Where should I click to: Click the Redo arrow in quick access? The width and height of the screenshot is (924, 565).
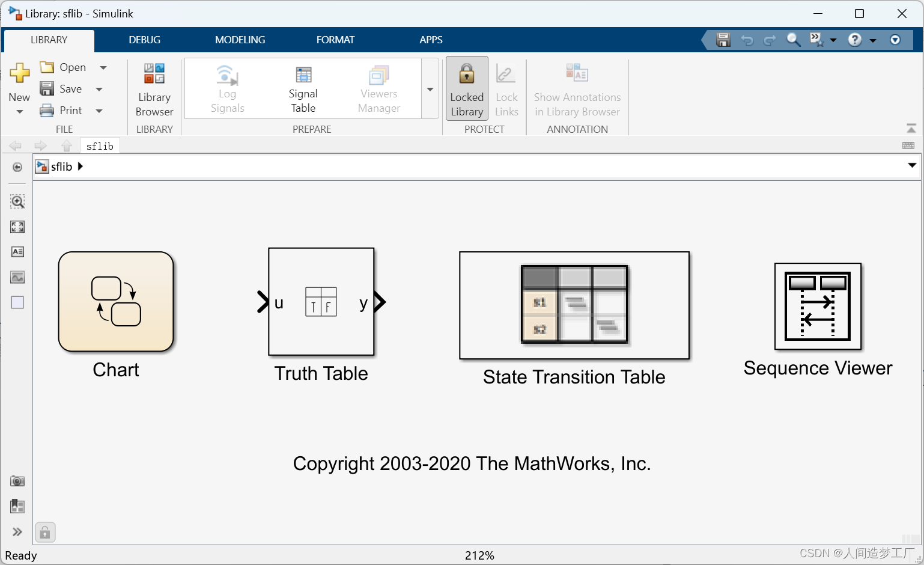point(770,40)
